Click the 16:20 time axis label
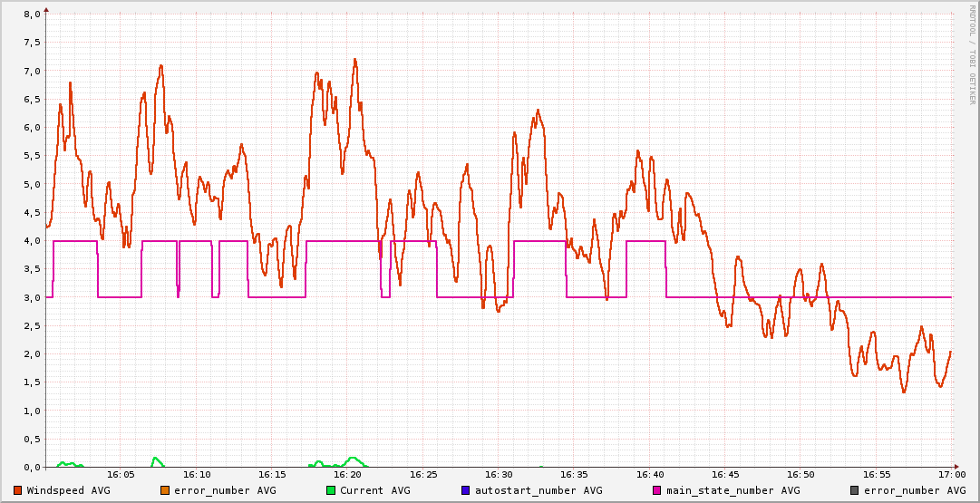980x503 pixels. pos(347,474)
